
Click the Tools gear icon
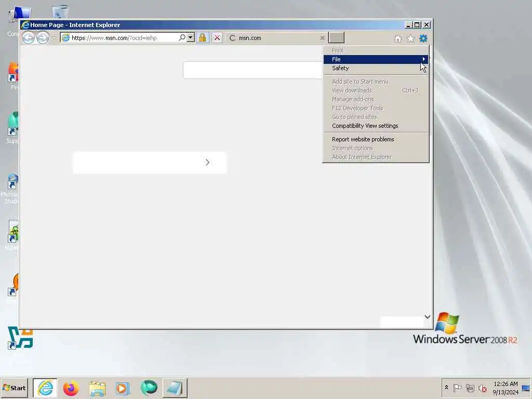(x=423, y=38)
